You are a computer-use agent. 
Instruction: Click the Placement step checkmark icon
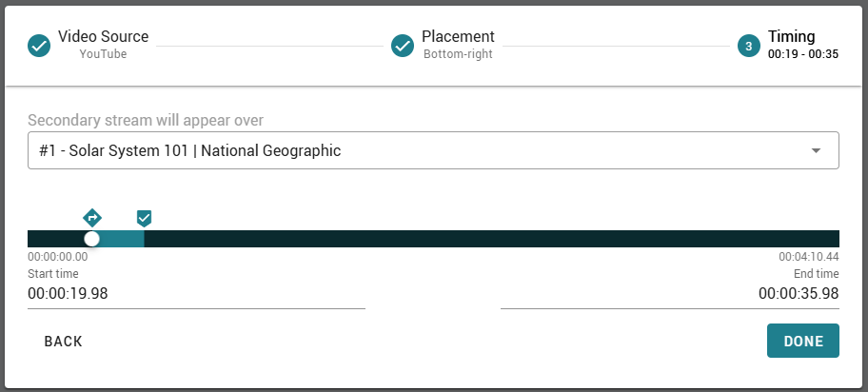(403, 46)
